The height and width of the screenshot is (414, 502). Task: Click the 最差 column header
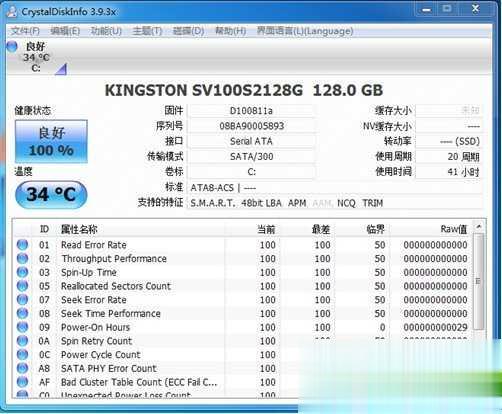tap(307, 229)
